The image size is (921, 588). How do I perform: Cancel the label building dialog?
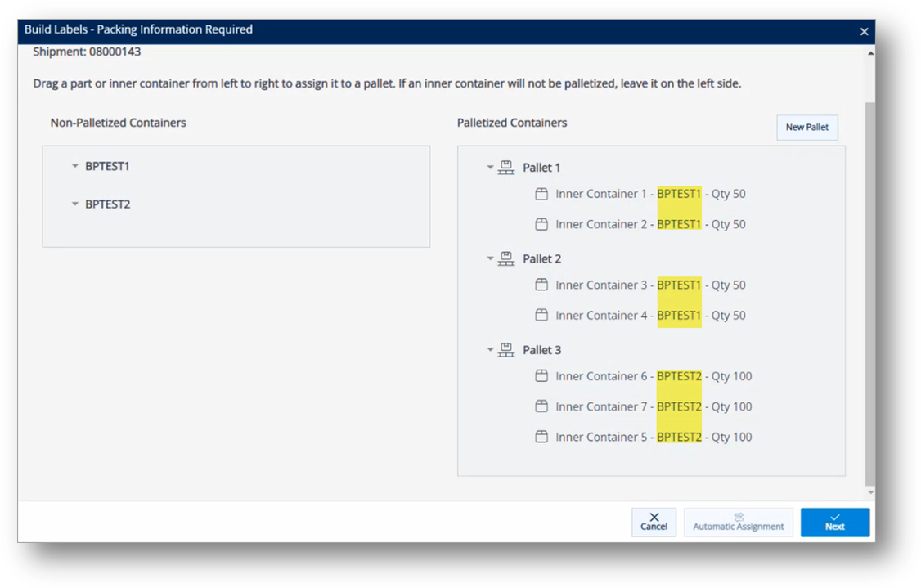click(654, 523)
